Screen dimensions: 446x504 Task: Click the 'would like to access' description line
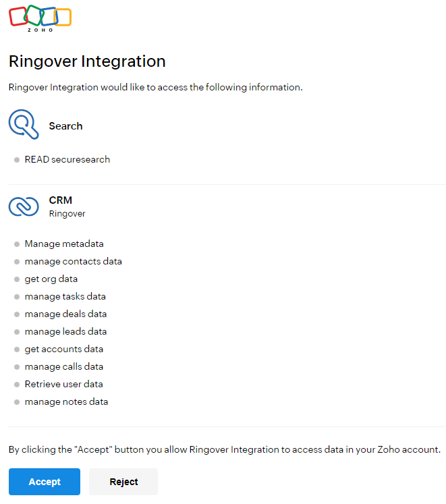point(156,88)
